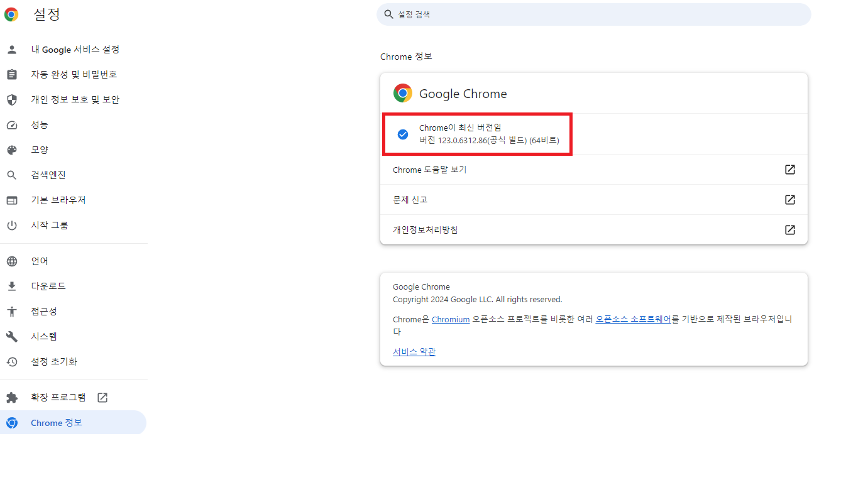The width and height of the screenshot is (868, 502).
Task: Click the clipboard icon for 자동 완성 및 비밀번호
Action: [12, 75]
